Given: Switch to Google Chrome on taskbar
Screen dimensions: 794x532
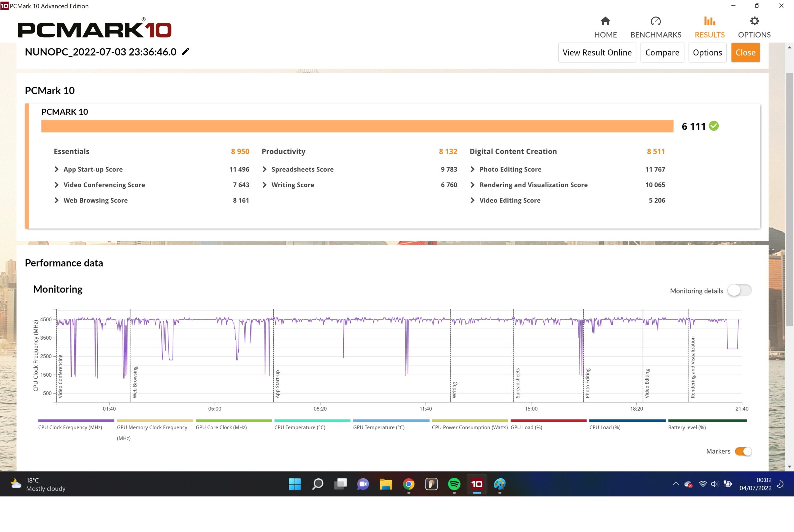Looking at the screenshot, I should point(409,484).
